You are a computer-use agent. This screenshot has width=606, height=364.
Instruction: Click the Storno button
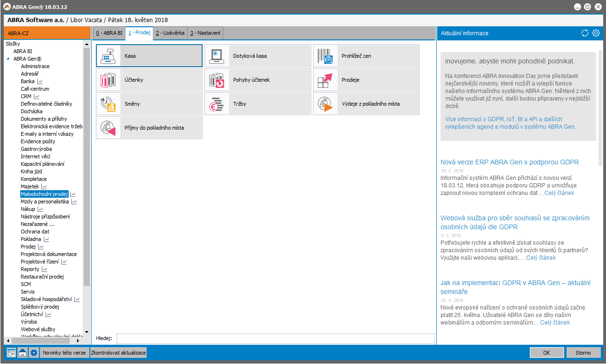point(583,353)
